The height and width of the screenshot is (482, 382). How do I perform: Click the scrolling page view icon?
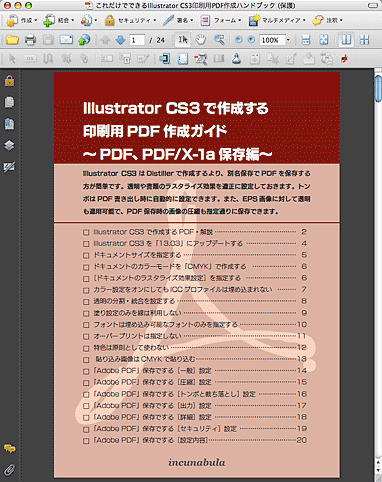(306, 40)
